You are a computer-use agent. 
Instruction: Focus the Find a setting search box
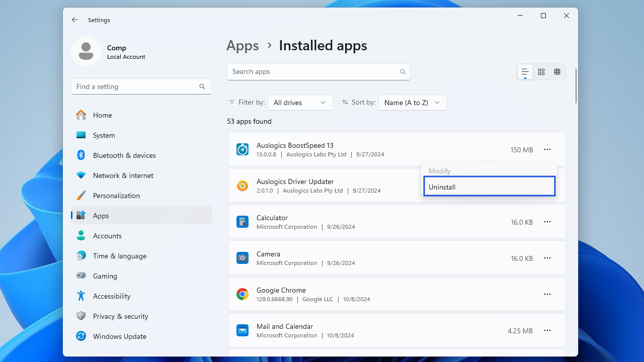point(141,86)
